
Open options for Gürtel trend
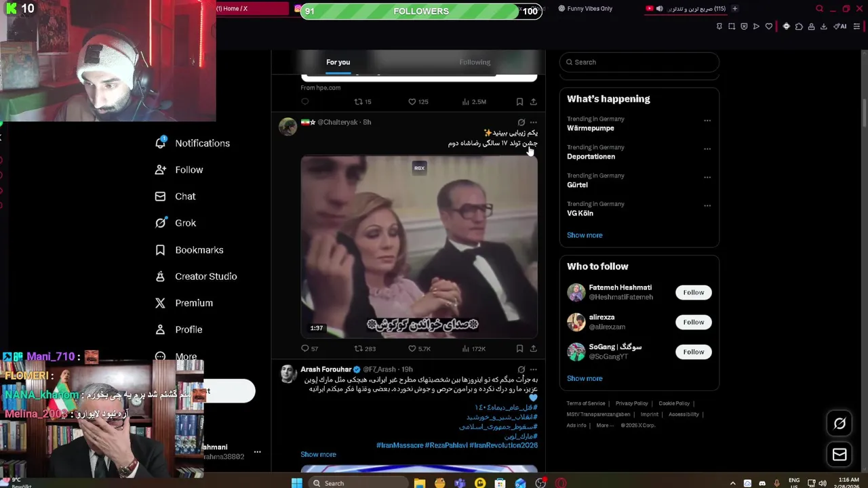point(707,178)
